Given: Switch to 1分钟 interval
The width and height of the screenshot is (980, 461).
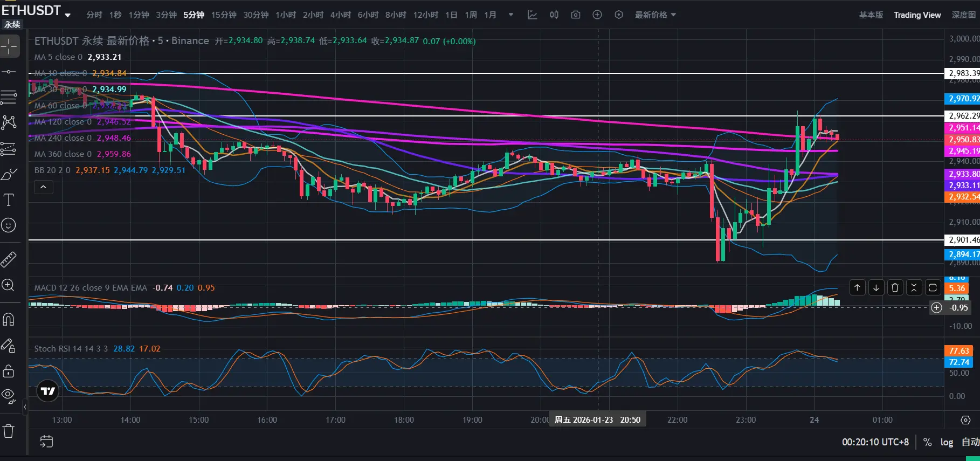Looking at the screenshot, I should tap(139, 15).
